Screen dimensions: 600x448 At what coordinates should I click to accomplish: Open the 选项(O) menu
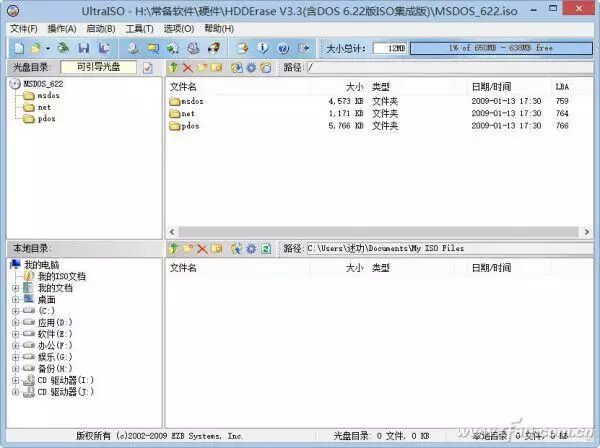pos(179,29)
